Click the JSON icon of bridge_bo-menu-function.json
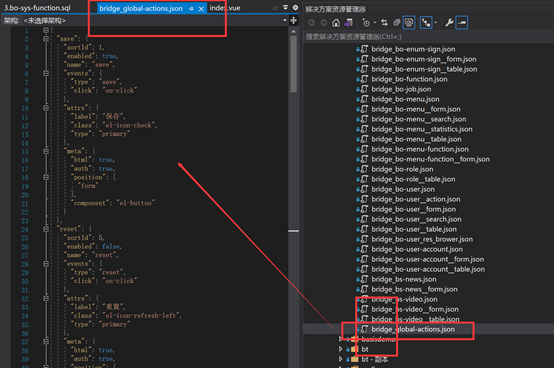The width and height of the screenshot is (554, 368). tap(364, 149)
